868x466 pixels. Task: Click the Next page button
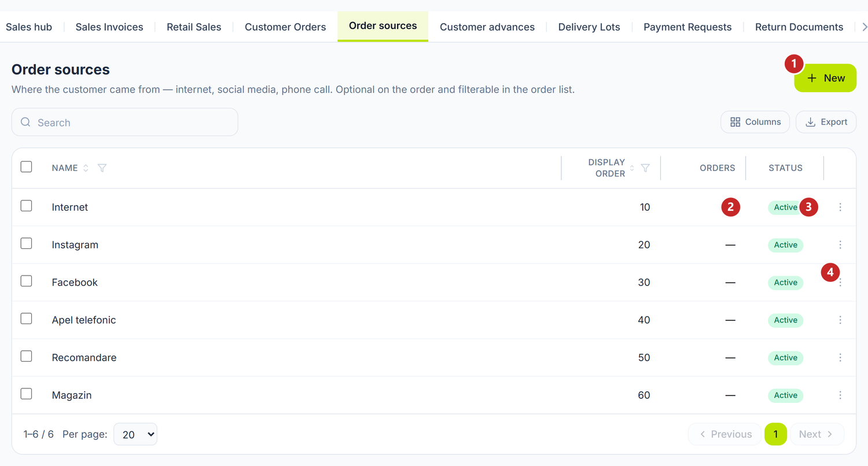pos(816,434)
